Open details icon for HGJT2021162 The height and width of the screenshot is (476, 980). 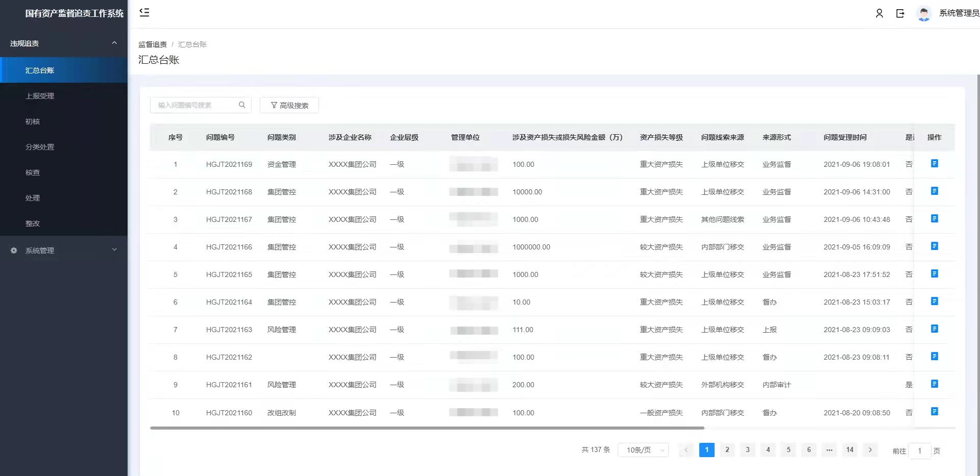tap(935, 356)
